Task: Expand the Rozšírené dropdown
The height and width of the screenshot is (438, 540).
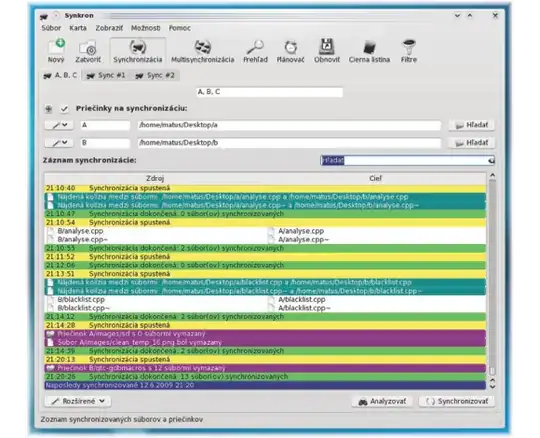Action: tap(78, 401)
